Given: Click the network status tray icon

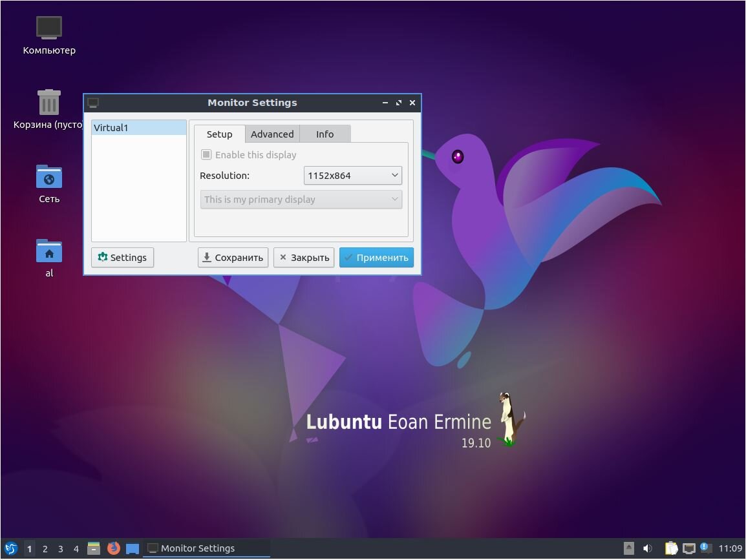Looking at the screenshot, I should 688,548.
